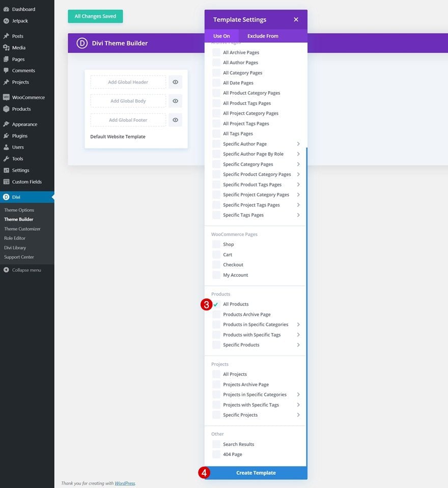Click the Collapse menu arrow icon
The height and width of the screenshot is (488, 448).
tap(6, 270)
